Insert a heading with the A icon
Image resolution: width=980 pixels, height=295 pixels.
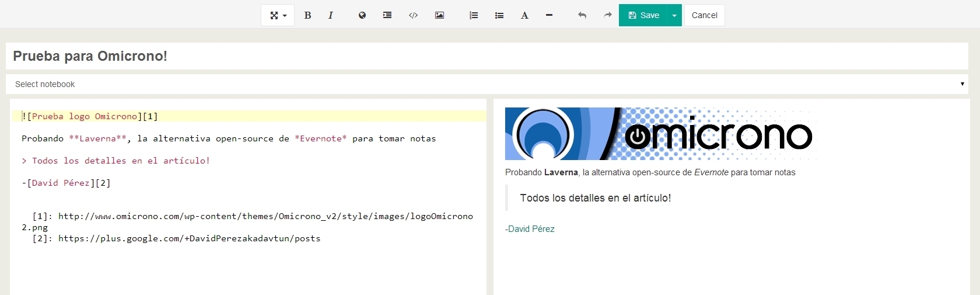pos(524,15)
